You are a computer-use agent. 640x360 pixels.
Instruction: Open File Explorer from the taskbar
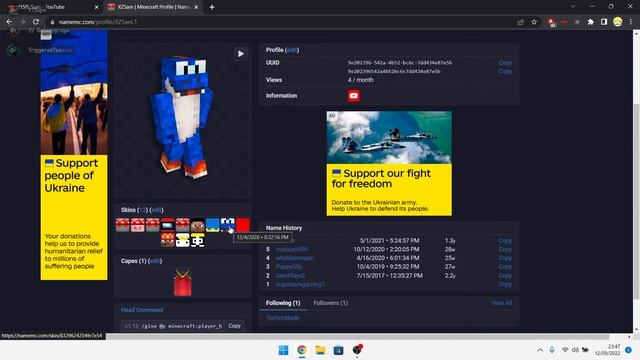(320, 350)
